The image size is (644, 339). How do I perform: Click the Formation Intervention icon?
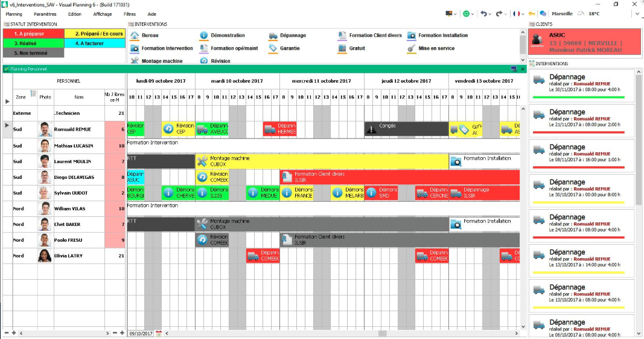pos(135,48)
